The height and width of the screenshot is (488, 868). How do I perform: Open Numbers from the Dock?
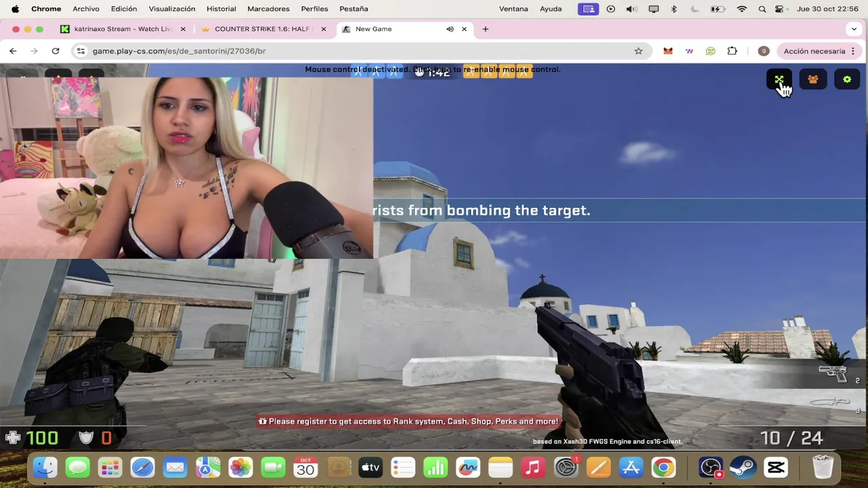pos(435,468)
